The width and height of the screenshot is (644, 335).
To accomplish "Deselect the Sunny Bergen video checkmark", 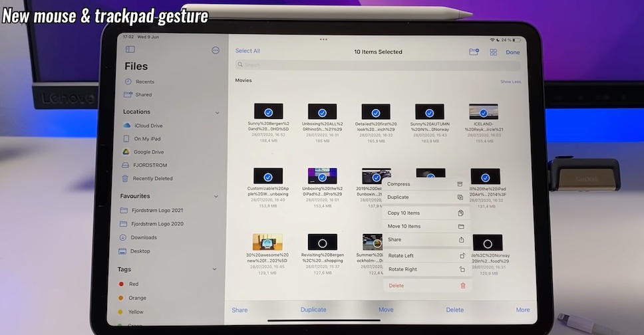I will [x=268, y=112].
